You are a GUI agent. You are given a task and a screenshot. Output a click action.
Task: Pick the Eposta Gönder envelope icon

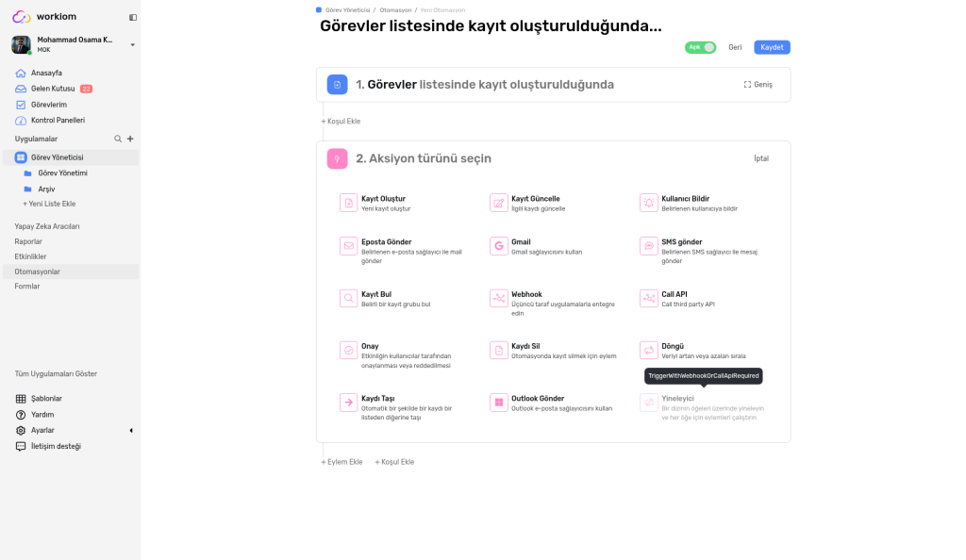[349, 246]
